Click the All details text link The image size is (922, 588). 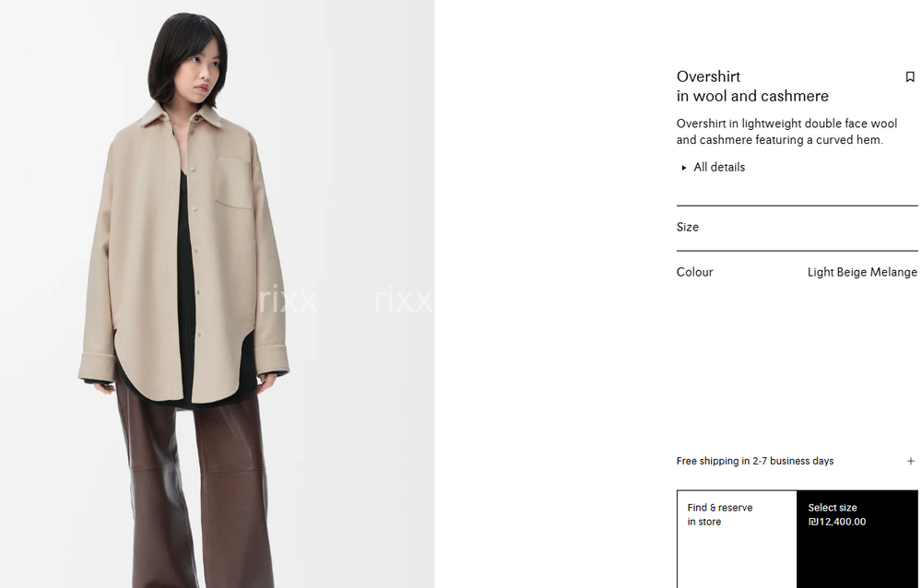[x=719, y=168]
